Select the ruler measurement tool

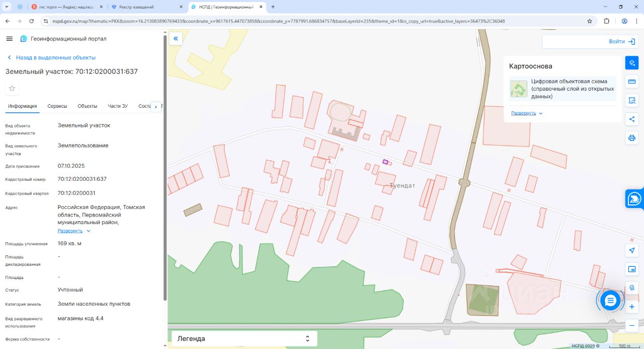tap(632, 82)
